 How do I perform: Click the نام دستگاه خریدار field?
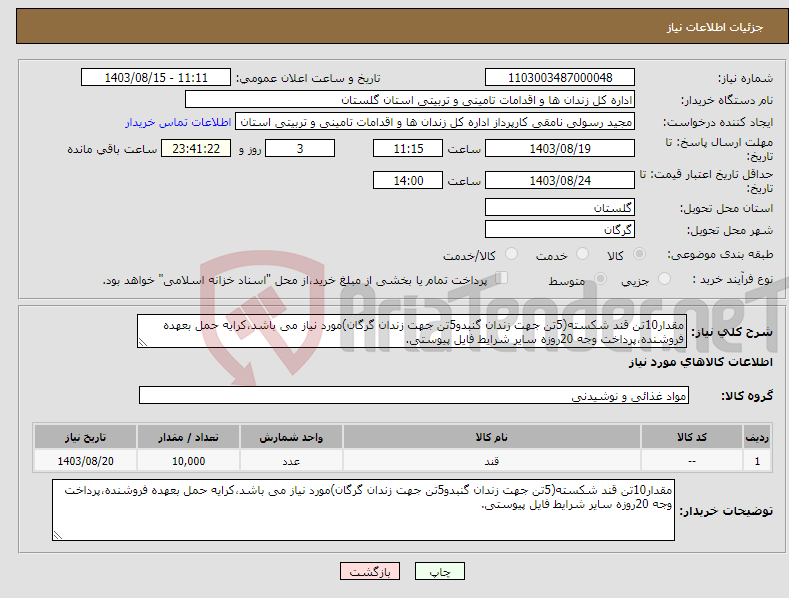pos(410,100)
